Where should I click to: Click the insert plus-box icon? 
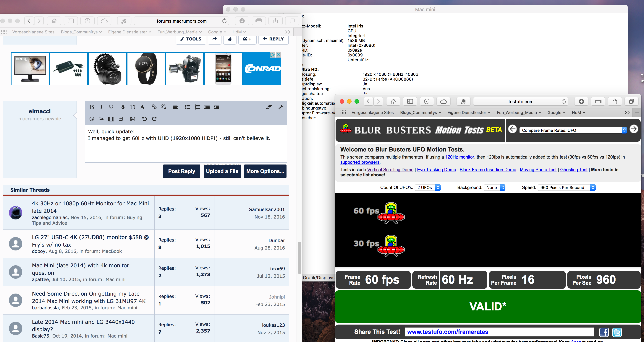(x=121, y=119)
